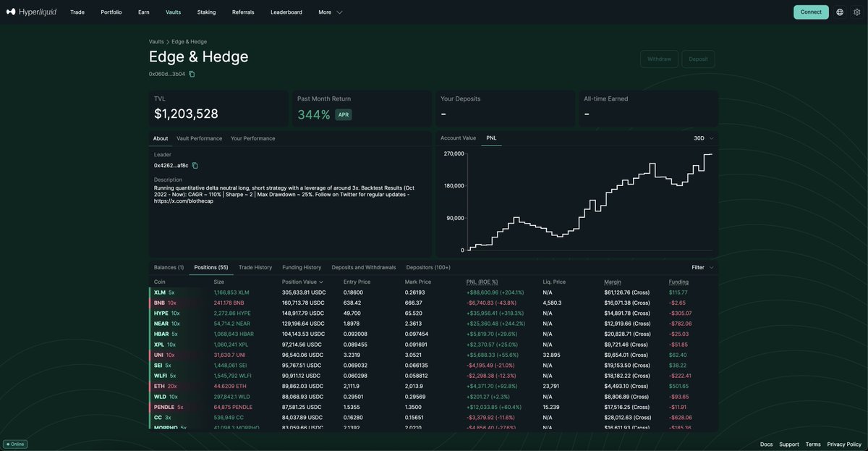Open the Referrals page
Image resolution: width=868 pixels, height=451 pixels.
243,12
